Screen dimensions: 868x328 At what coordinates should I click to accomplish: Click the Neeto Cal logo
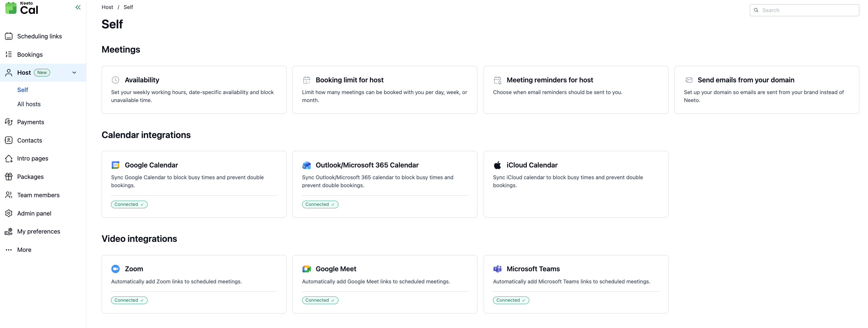[22, 8]
